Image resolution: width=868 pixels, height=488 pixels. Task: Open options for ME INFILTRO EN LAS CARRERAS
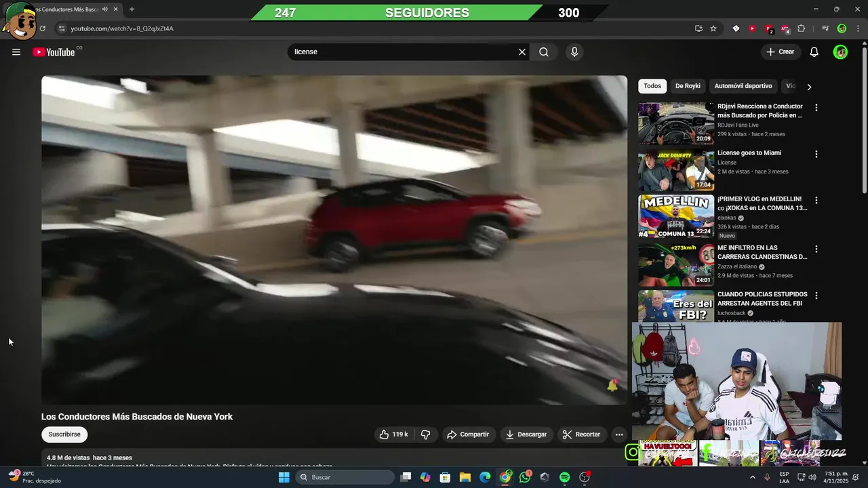click(x=816, y=249)
